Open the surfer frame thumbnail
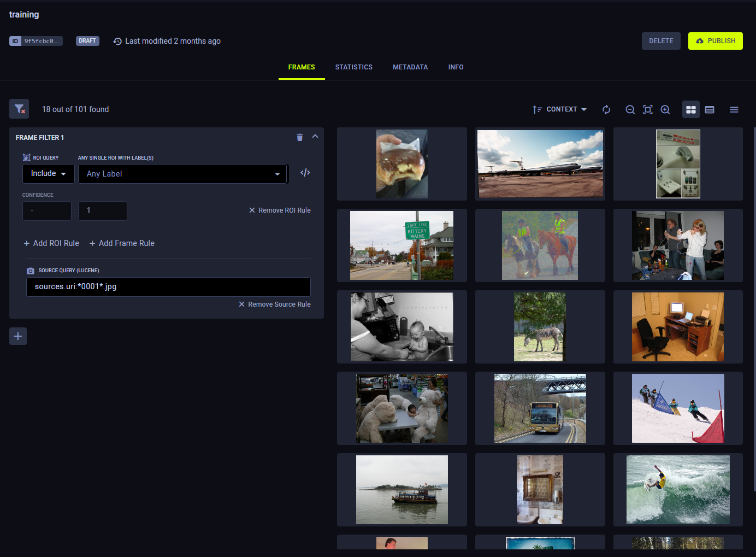 point(678,490)
